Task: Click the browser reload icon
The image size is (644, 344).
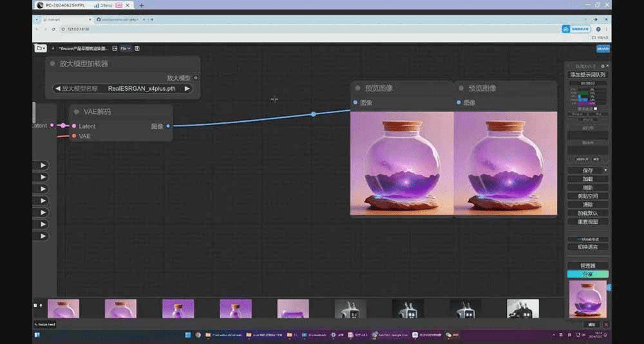Action: point(53,29)
